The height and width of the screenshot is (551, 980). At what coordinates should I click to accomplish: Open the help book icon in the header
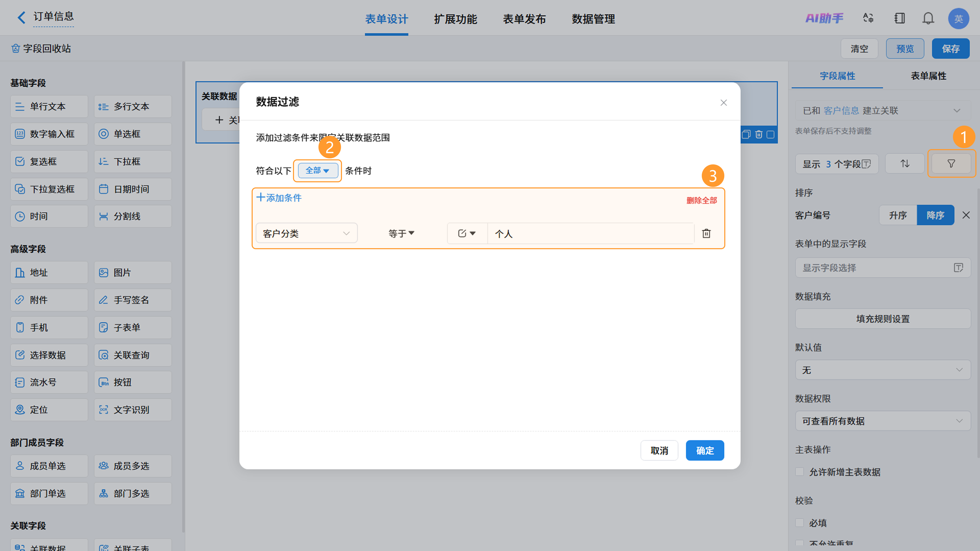point(899,18)
